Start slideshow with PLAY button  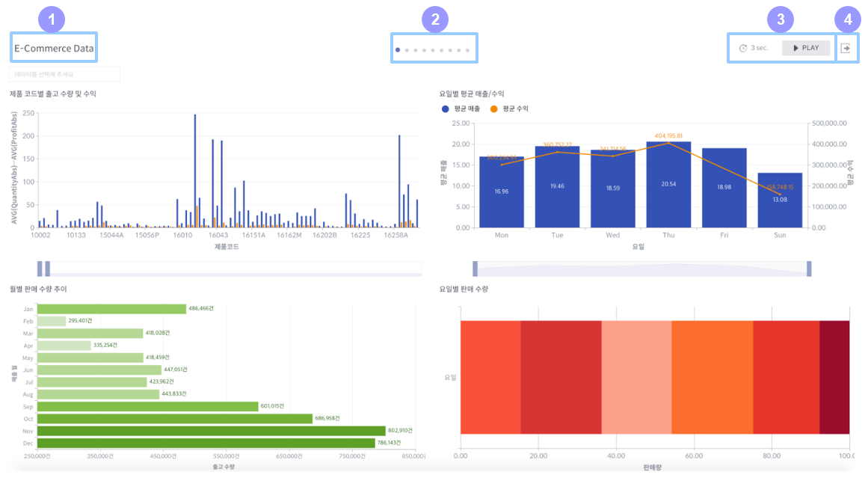point(806,48)
